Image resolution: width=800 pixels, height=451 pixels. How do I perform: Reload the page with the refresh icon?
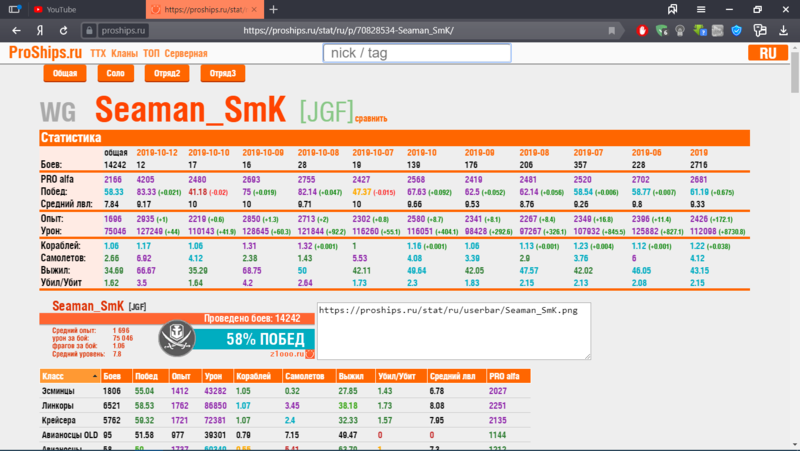click(x=63, y=31)
